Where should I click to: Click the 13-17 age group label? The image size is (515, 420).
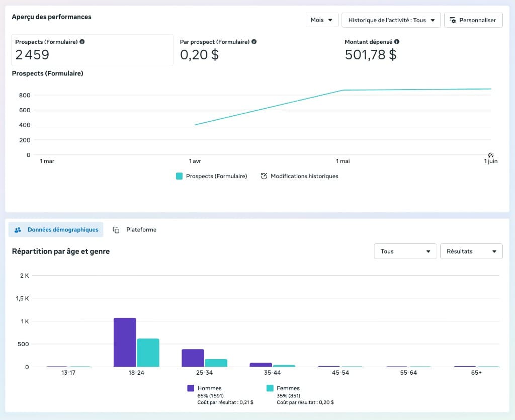68,373
